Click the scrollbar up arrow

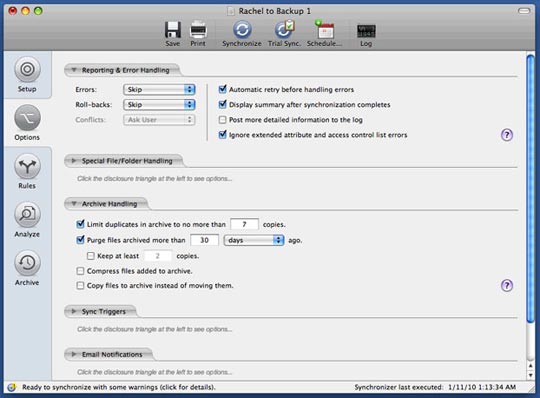coord(530,366)
